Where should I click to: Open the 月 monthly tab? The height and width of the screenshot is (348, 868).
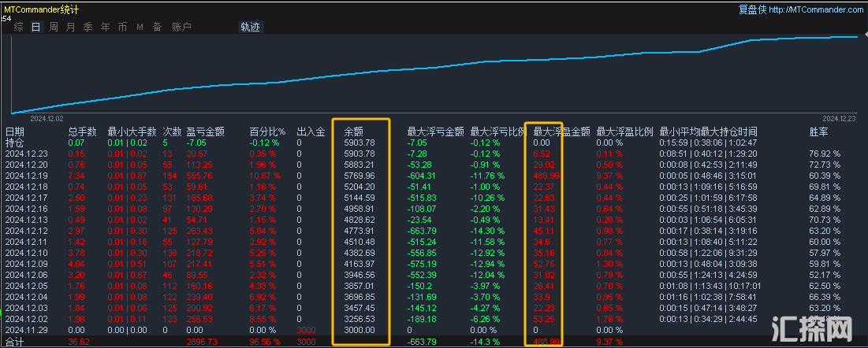tap(70, 27)
